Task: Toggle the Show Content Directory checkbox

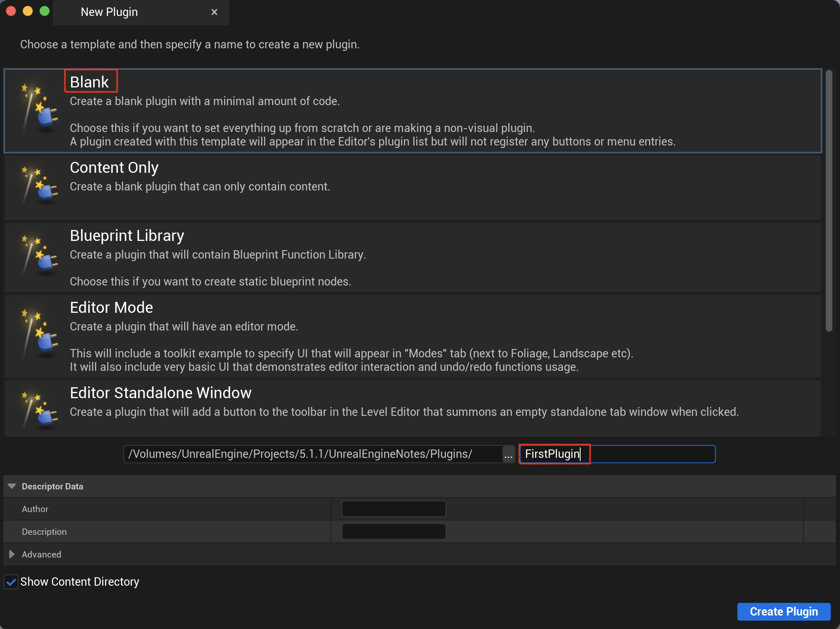Action: coord(11,582)
